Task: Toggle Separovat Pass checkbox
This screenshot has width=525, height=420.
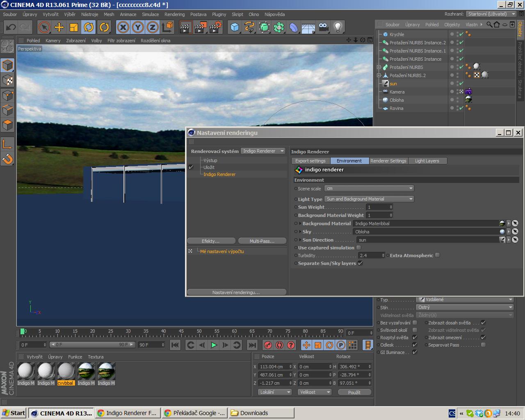Action: tap(483, 345)
